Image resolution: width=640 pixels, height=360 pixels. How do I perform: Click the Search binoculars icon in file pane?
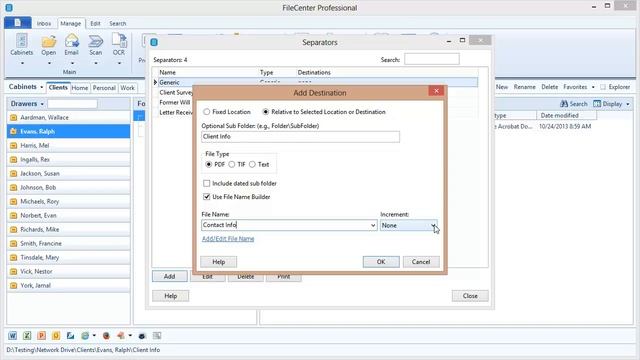coord(564,104)
